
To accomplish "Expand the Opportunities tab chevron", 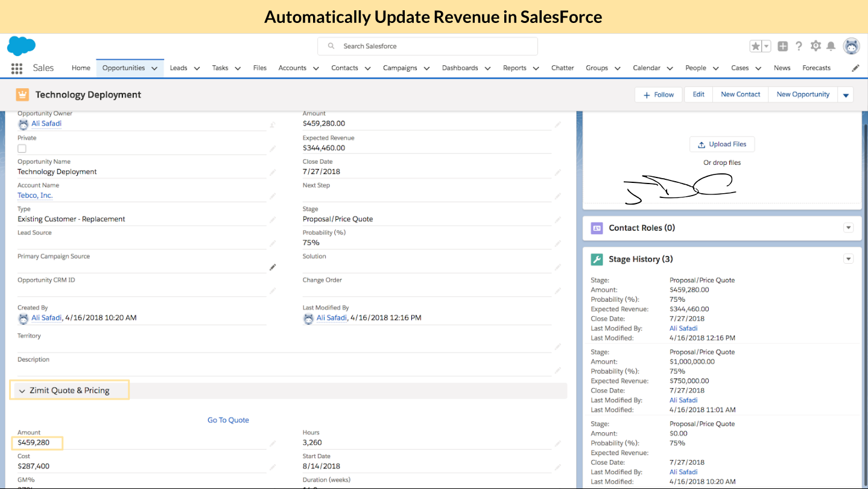I will click(x=153, y=68).
